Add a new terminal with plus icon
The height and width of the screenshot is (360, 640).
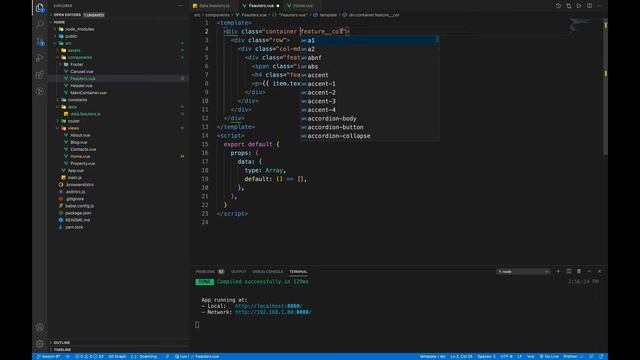[x=558, y=271]
